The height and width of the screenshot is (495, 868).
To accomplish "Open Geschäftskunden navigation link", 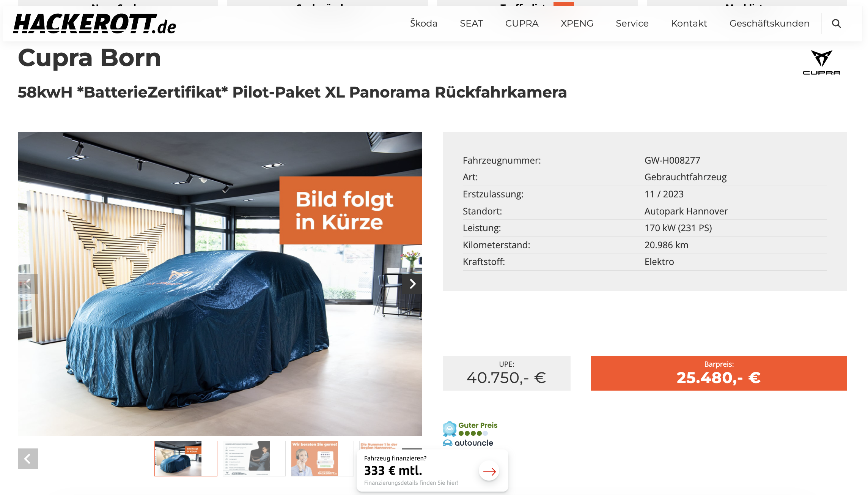I will [x=769, y=24].
